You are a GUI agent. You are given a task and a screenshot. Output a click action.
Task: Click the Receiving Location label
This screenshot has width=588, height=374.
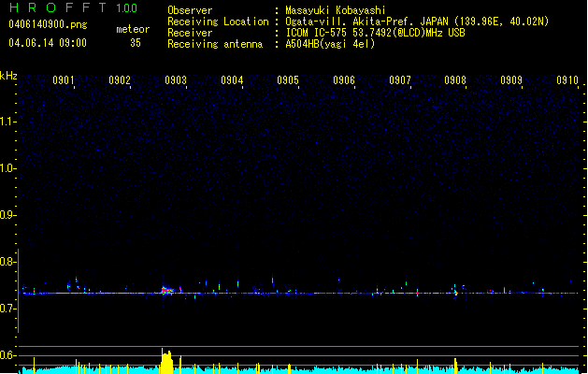(x=218, y=22)
